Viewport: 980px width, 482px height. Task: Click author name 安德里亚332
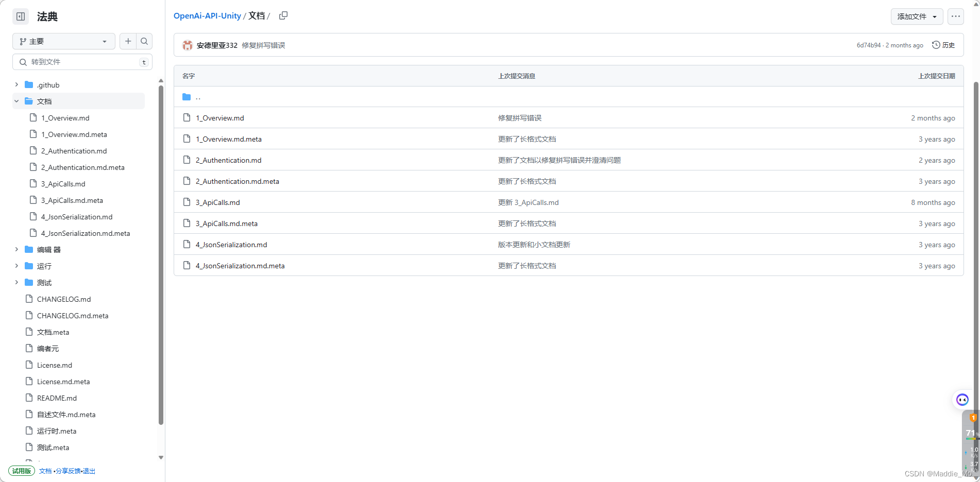pos(217,45)
